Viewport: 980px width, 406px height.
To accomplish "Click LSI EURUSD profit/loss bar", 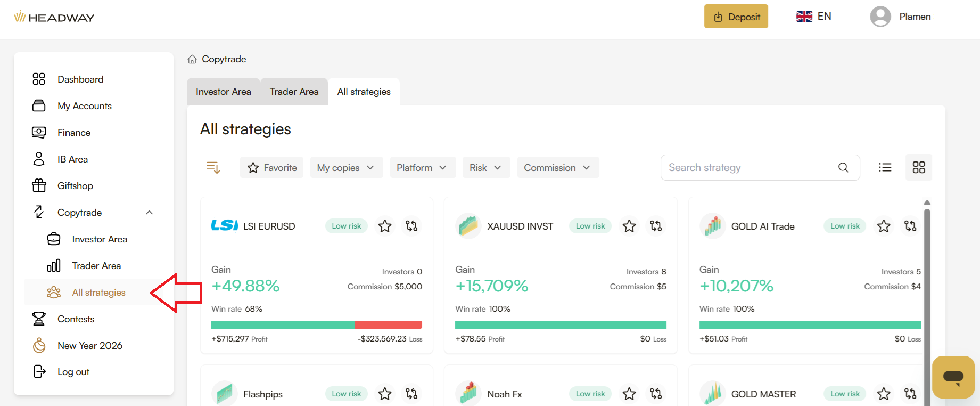I will pyautogui.click(x=317, y=324).
